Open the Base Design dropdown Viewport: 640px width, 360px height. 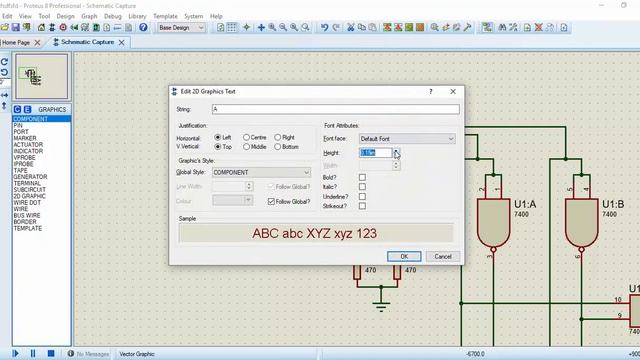181,27
